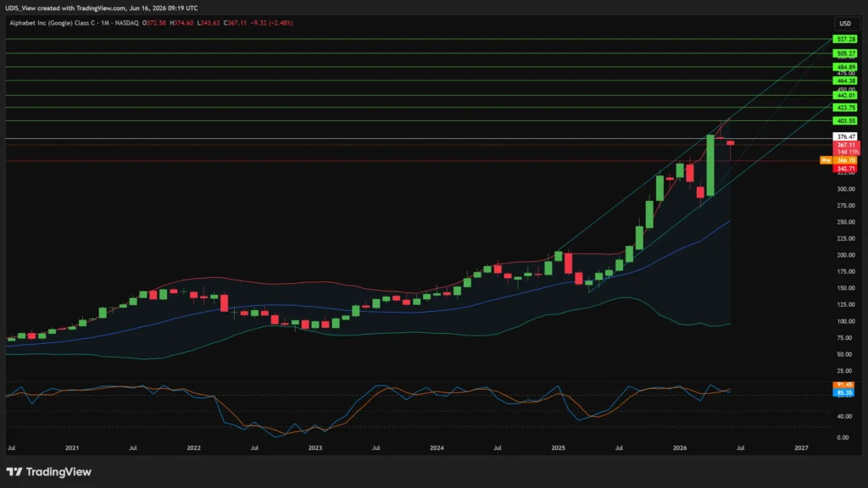Select the 527.28 price level label
This screenshot has width=868, height=488.
tap(845, 39)
